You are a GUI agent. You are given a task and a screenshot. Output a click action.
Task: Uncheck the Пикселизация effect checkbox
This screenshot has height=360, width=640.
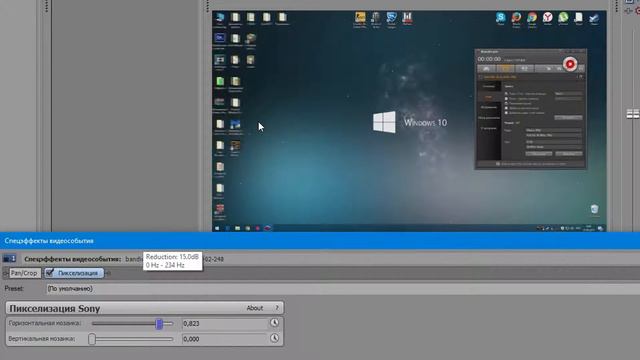pos(50,273)
